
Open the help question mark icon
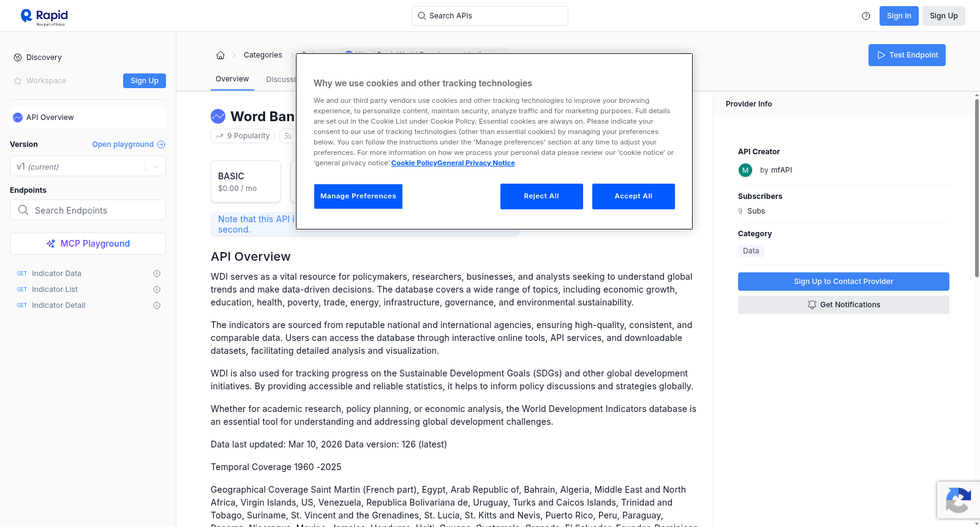click(866, 16)
